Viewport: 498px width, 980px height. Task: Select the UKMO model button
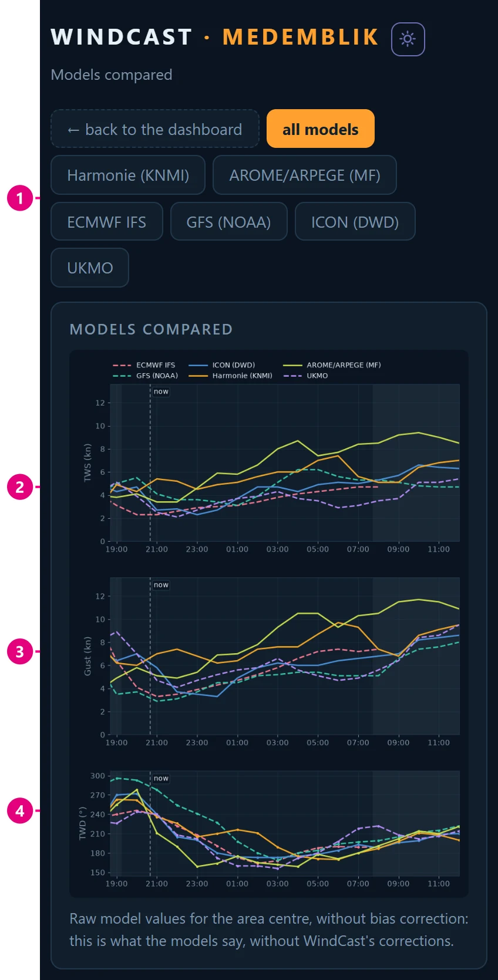pyautogui.click(x=90, y=268)
